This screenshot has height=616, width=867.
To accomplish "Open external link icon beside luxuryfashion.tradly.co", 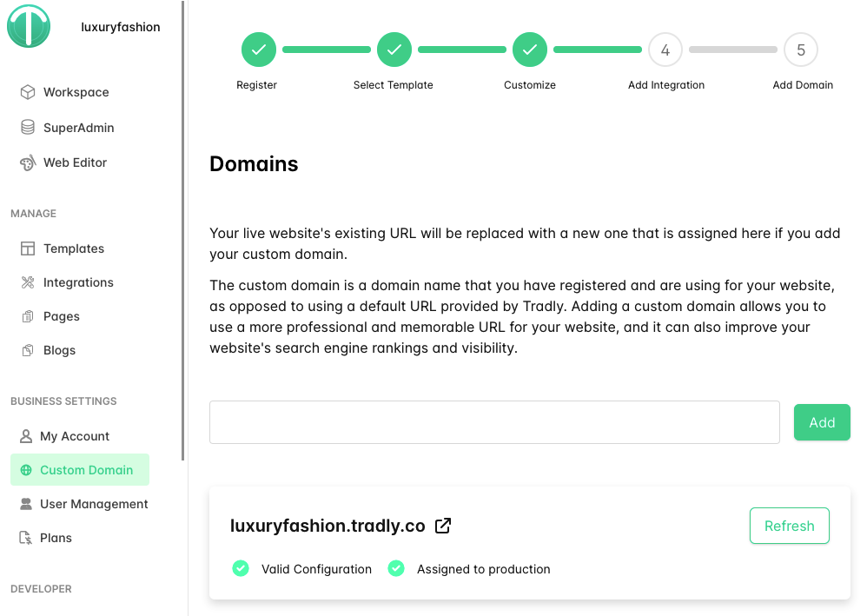I will (443, 526).
